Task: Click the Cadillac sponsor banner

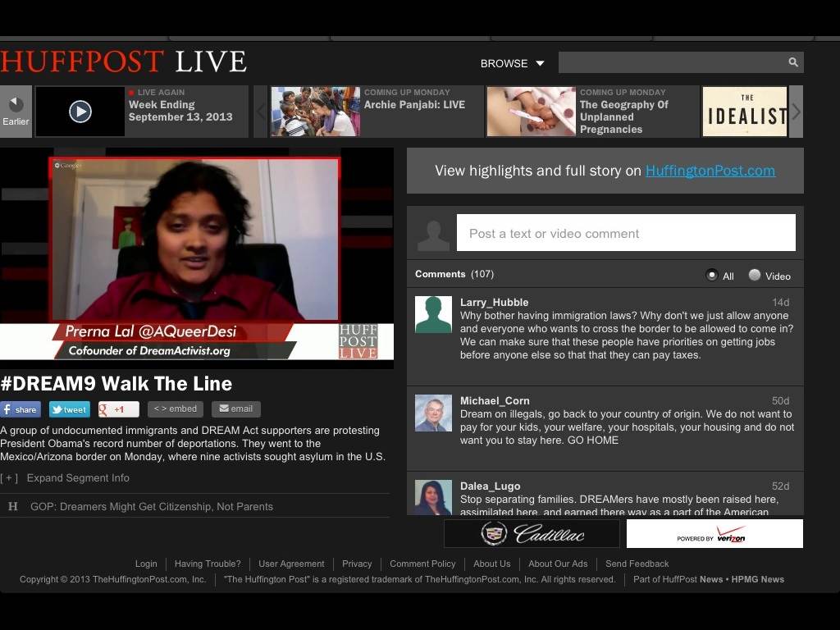Action: (x=532, y=533)
